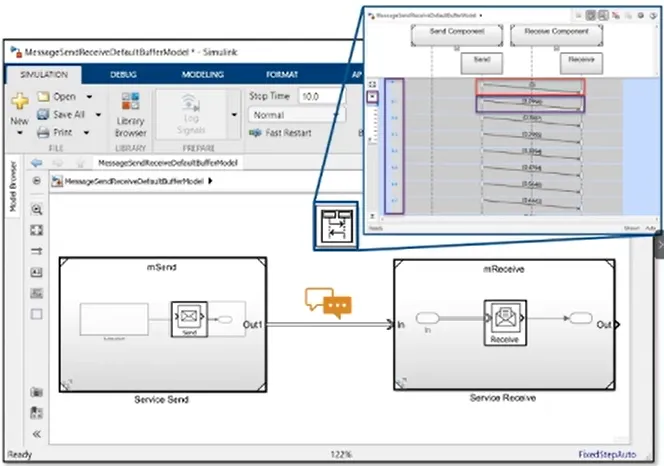Click the go-to-bottom arrow in Sequence Viewer

(x=372, y=216)
